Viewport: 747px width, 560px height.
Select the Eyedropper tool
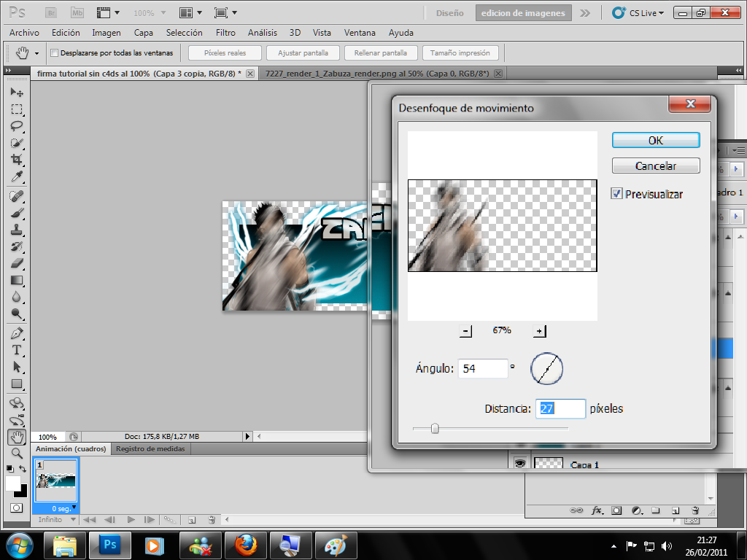point(17,176)
